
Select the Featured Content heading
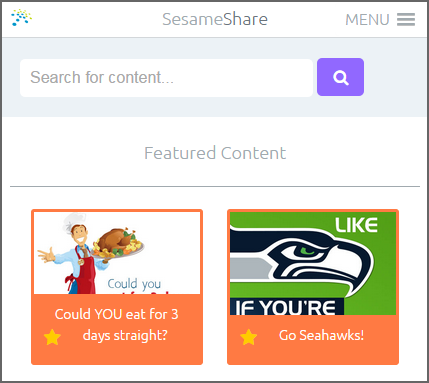215,153
